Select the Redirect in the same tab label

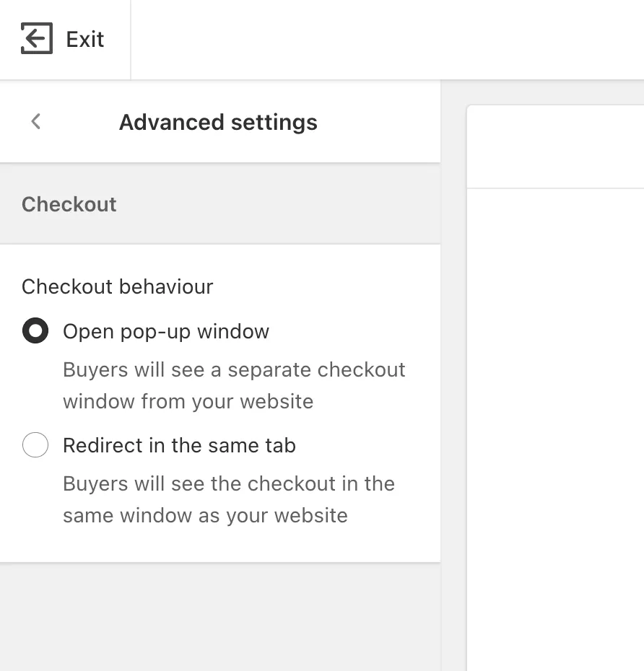click(179, 445)
